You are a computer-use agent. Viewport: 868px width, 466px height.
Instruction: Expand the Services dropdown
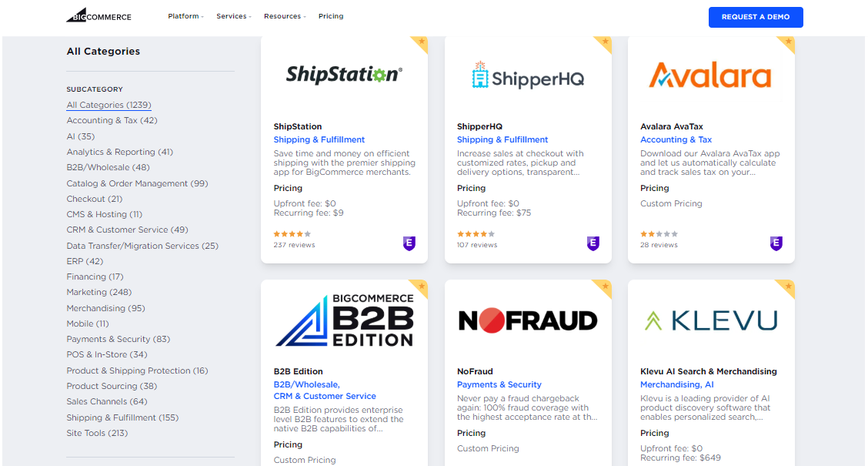tap(233, 15)
